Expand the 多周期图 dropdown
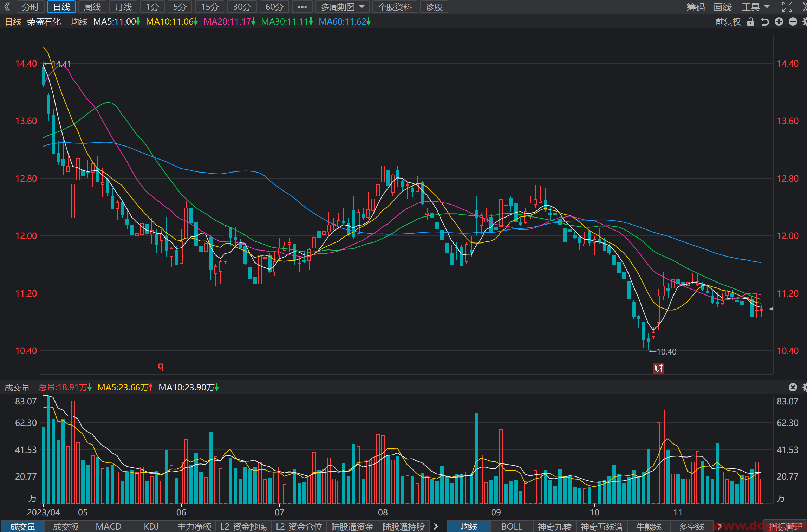Image resolution: width=807 pixels, height=532 pixels. (x=342, y=7)
